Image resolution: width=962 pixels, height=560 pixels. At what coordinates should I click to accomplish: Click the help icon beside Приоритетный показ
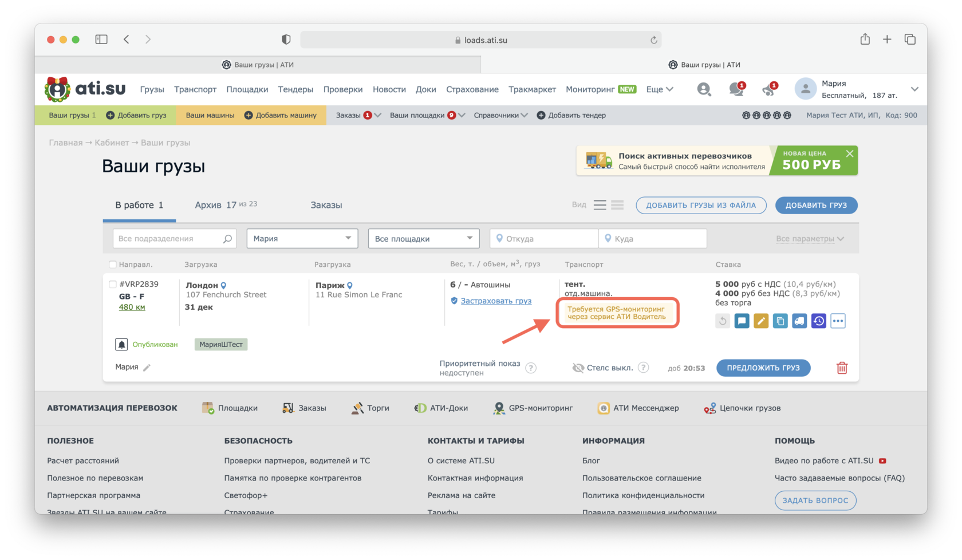point(531,368)
